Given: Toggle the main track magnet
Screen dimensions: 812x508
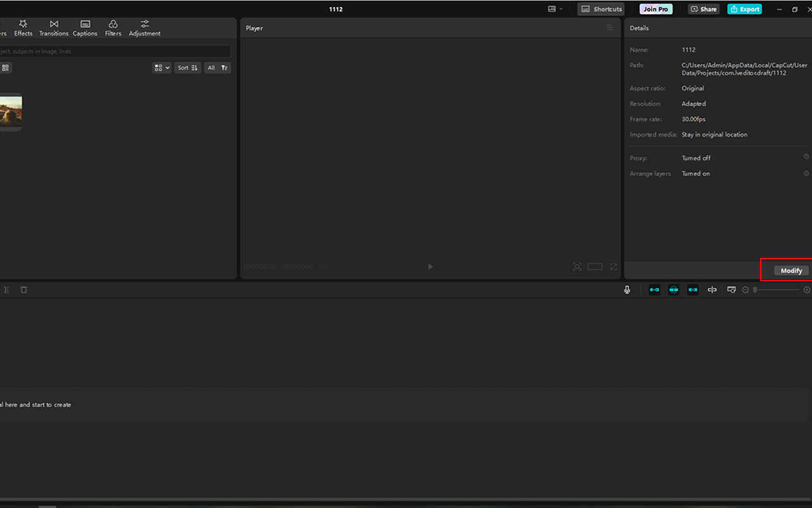Looking at the screenshot, I should tap(654, 290).
